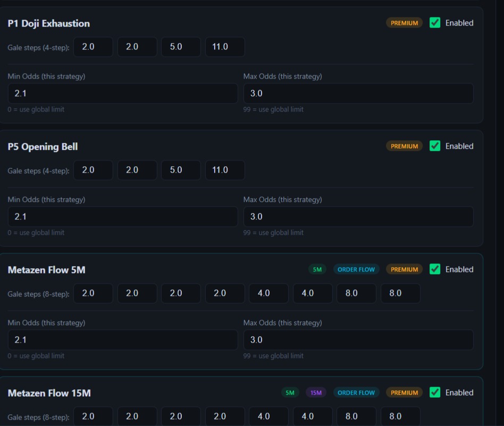This screenshot has width=504, height=426.
Task: Click 5M badge on Metazen Flow 15M card
Action: click(290, 393)
